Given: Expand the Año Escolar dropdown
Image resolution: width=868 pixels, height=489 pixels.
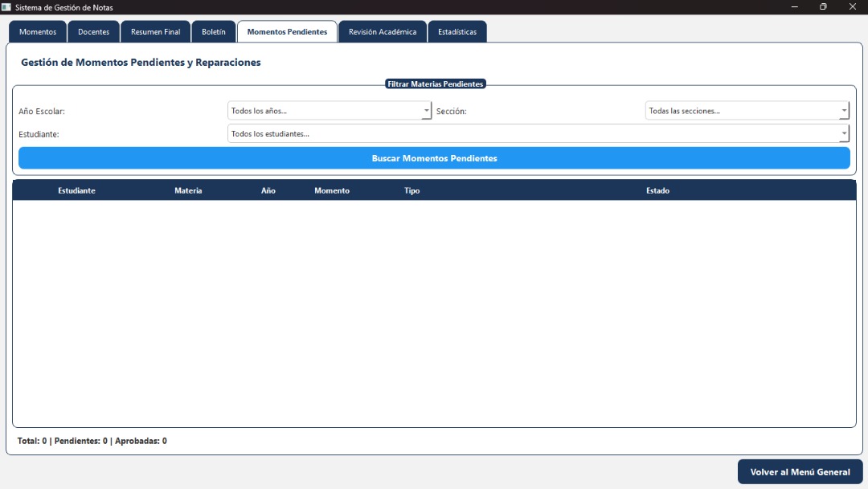Looking at the screenshot, I should pos(330,111).
